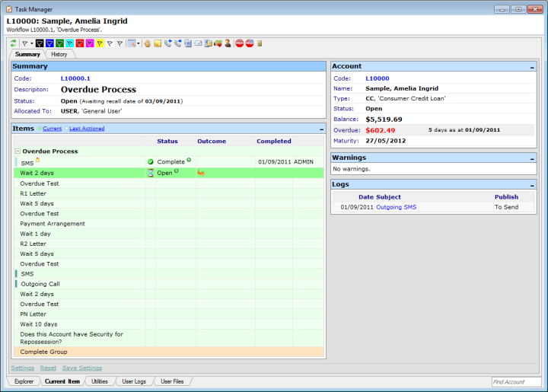Screen dimensions: 548x392
Task: Click the L10000 account code link
Action: (377, 78)
